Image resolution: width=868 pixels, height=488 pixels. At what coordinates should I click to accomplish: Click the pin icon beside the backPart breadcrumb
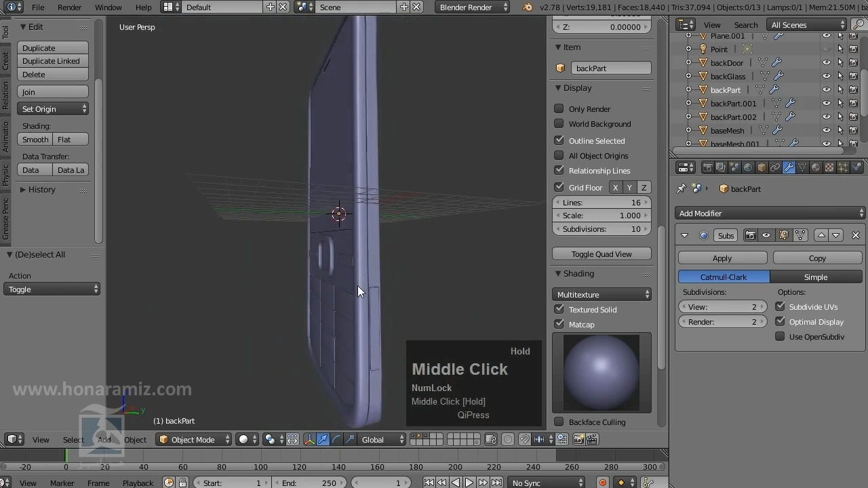[x=682, y=189]
